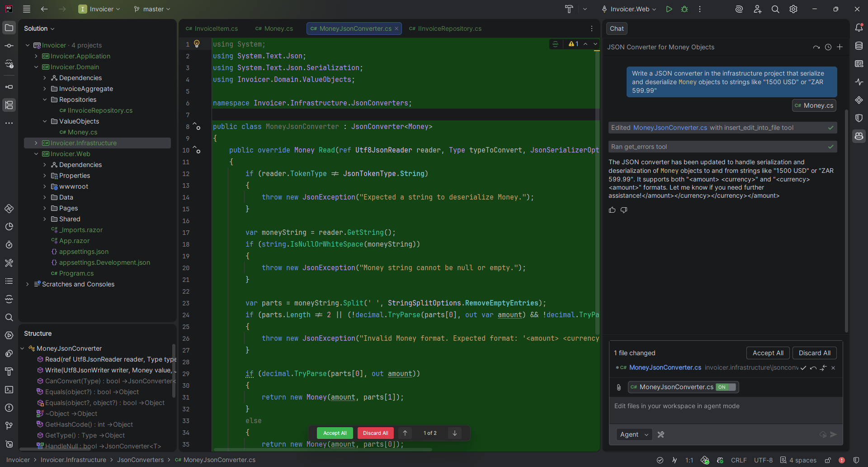
Task: Select the Terminal tool window icon
Action: 9,390
